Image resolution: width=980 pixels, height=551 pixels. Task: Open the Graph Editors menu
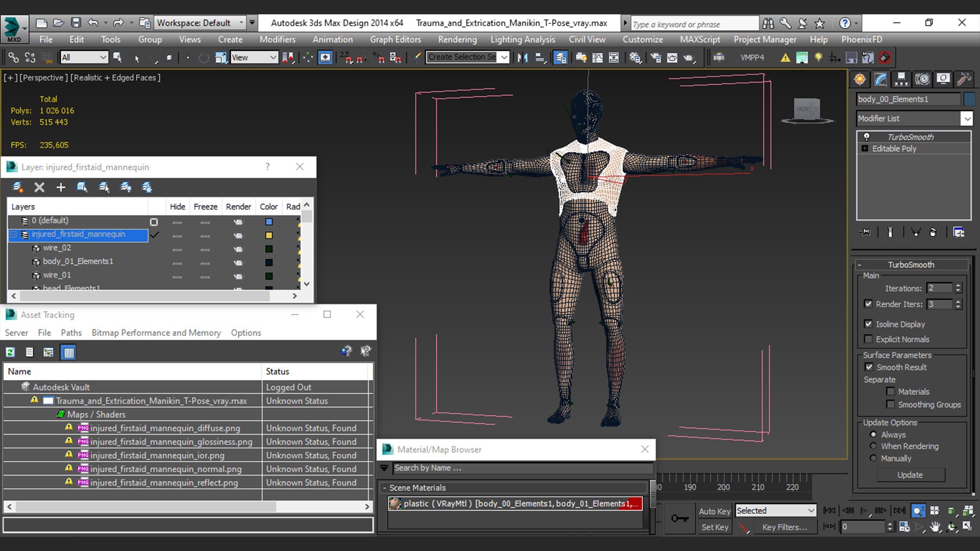click(396, 39)
